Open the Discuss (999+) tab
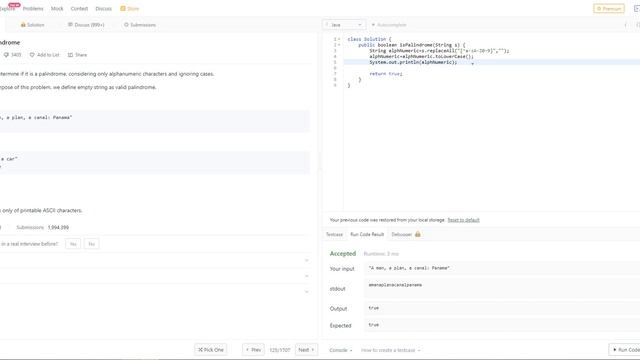Image resolution: width=640 pixels, height=360 pixels. [86, 25]
